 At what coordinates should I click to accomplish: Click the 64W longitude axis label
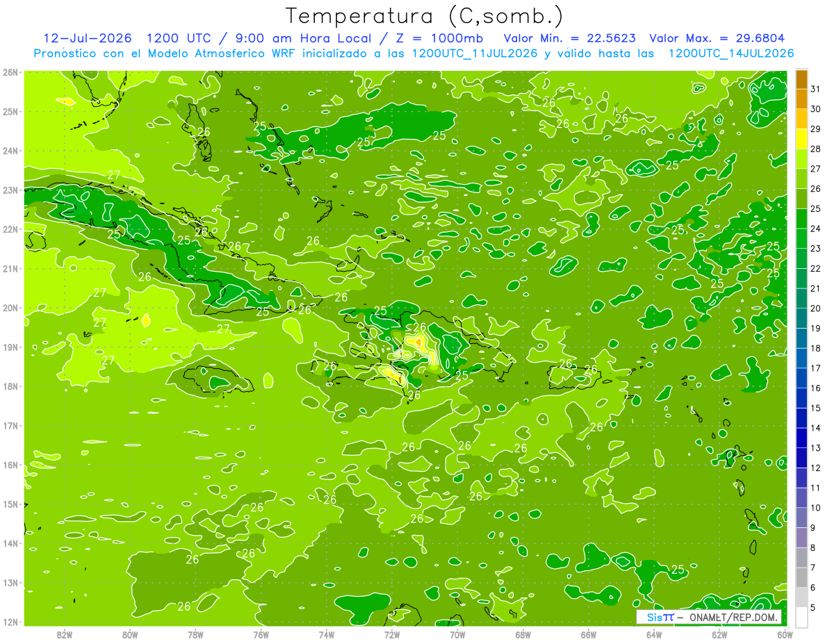click(654, 634)
